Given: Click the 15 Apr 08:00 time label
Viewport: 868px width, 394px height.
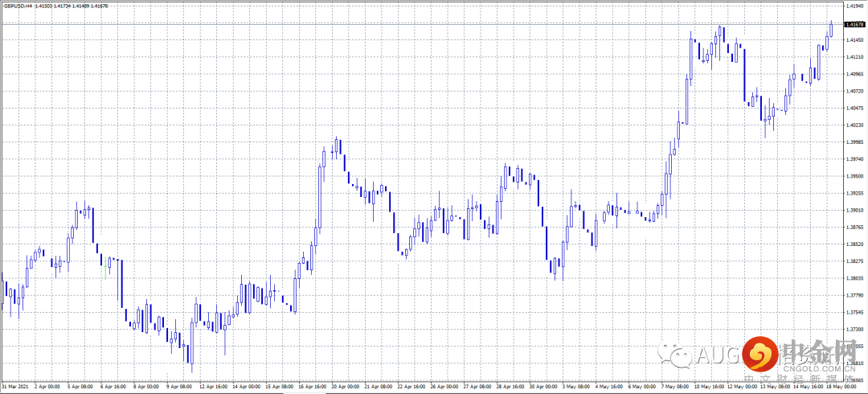Looking at the screenshot, I should click(x=280, y=386).
